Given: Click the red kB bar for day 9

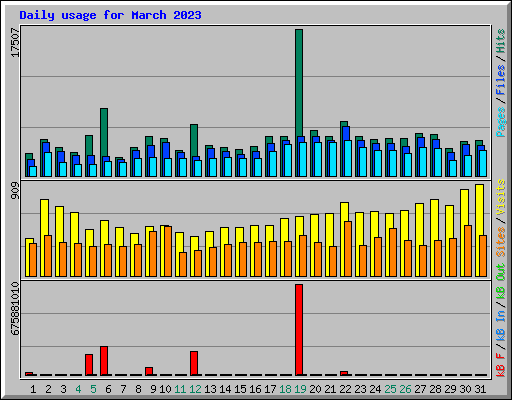Looking at the screenshot, I should coord(149,371).
